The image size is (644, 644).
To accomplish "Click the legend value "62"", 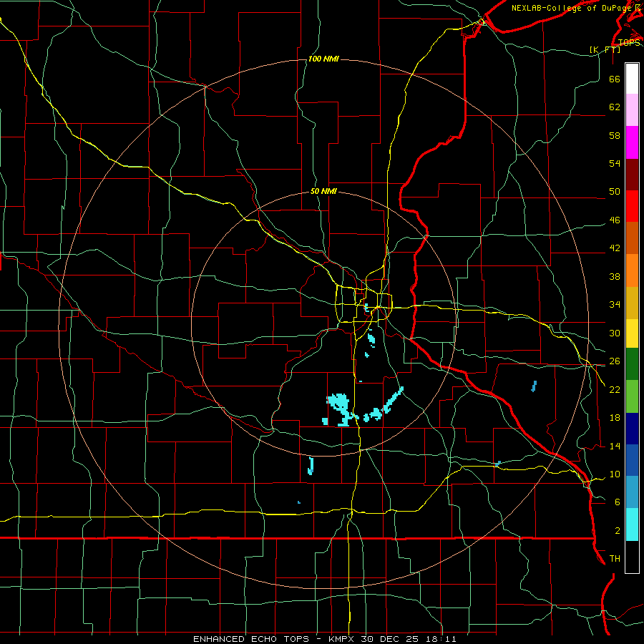I will pos(615,107).
